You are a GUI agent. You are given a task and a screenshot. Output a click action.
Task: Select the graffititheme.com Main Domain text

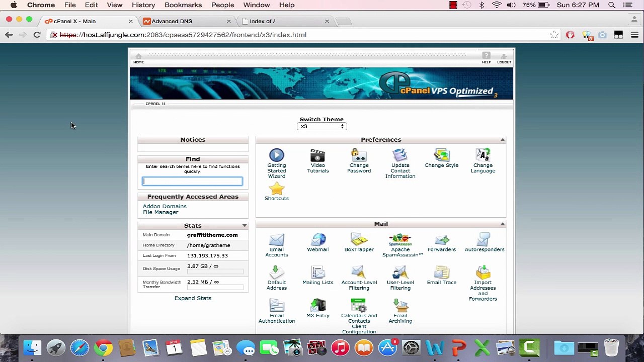pyautogui.click(x=212, y=235)
